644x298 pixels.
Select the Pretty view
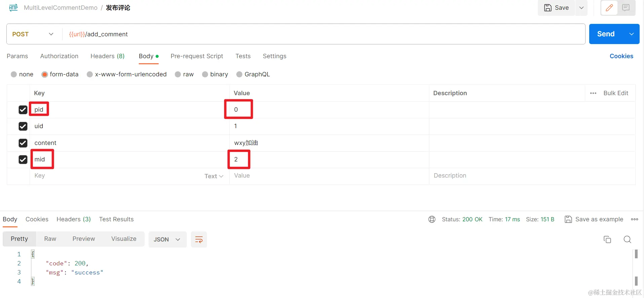[x=19, y=239]
